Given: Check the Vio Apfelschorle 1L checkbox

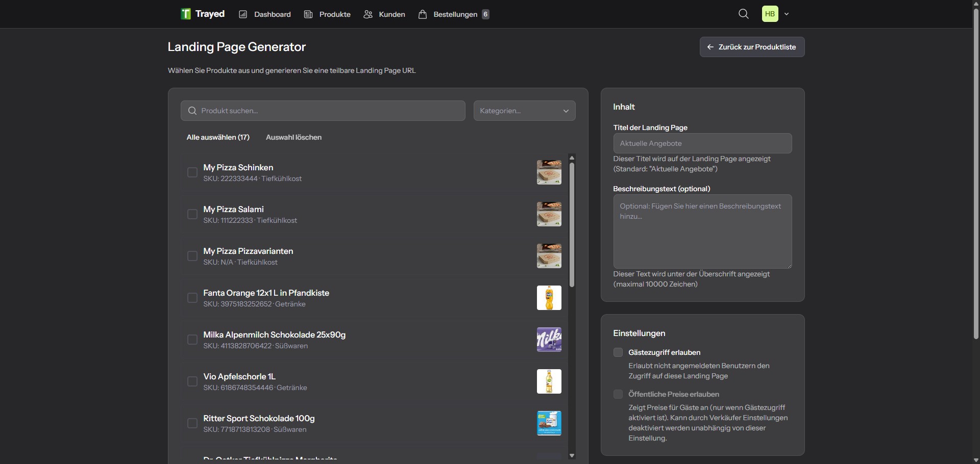Looking at the screenshot, I should click(x=192, y=381).
